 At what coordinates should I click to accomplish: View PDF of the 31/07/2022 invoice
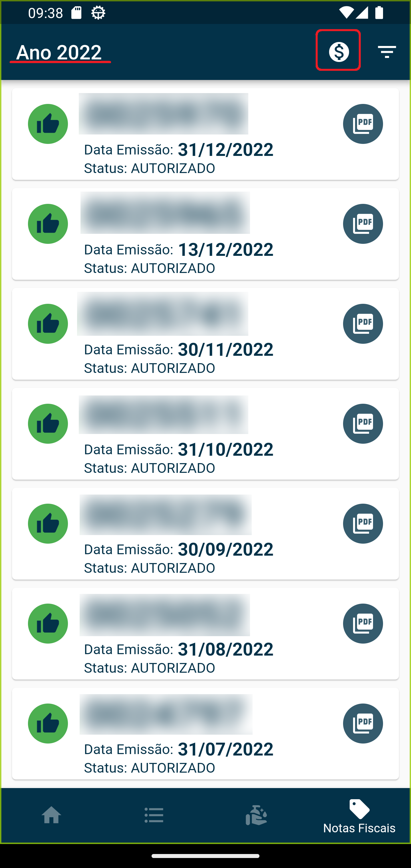[362, 724]
